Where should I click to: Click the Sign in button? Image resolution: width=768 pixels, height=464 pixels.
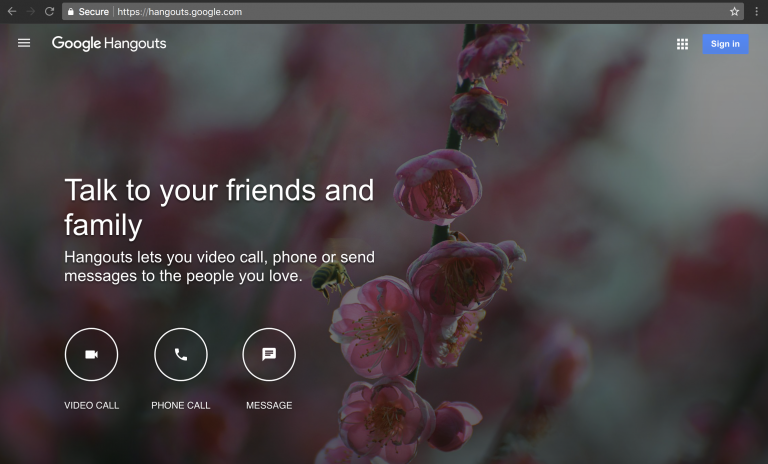pos(725,44)
